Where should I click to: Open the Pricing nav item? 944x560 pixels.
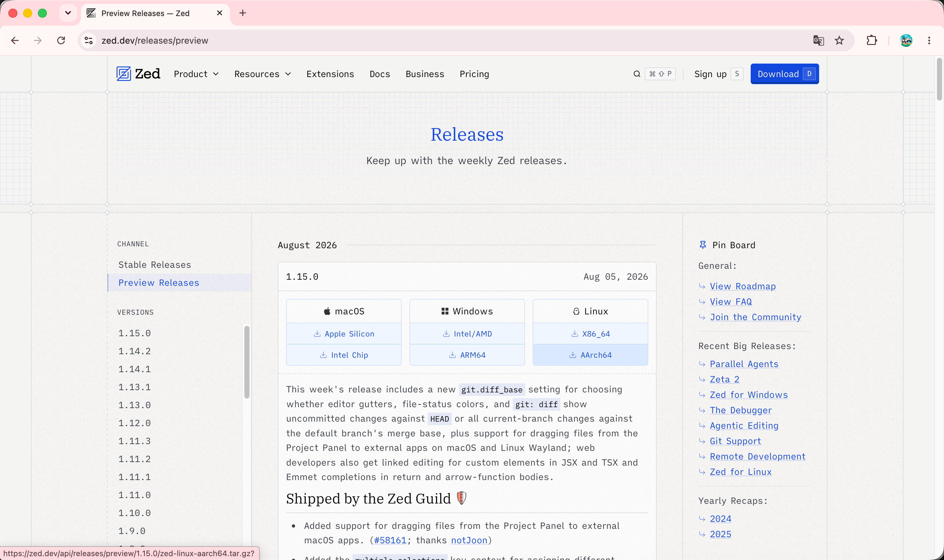click(x=474, y=74)
